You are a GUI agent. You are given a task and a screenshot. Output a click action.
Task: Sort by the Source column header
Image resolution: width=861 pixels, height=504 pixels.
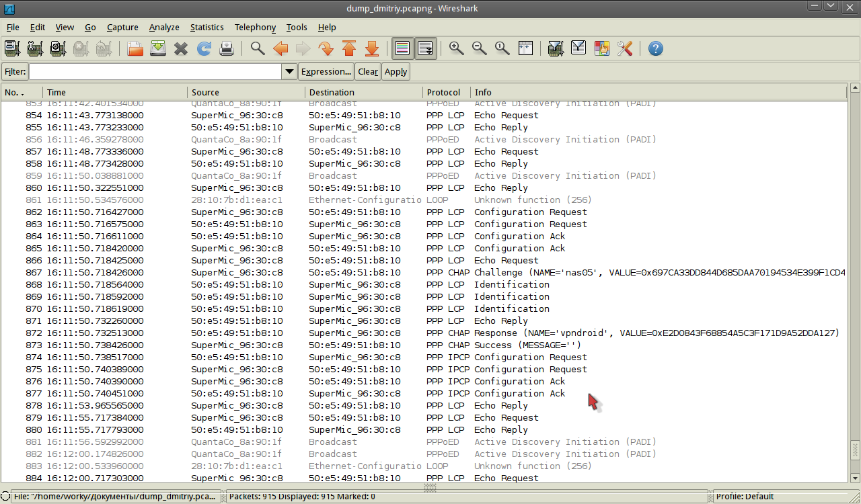[246, 92]
